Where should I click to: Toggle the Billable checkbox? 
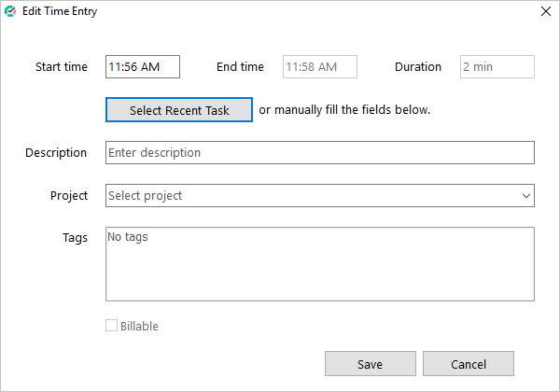pos(111,326)
